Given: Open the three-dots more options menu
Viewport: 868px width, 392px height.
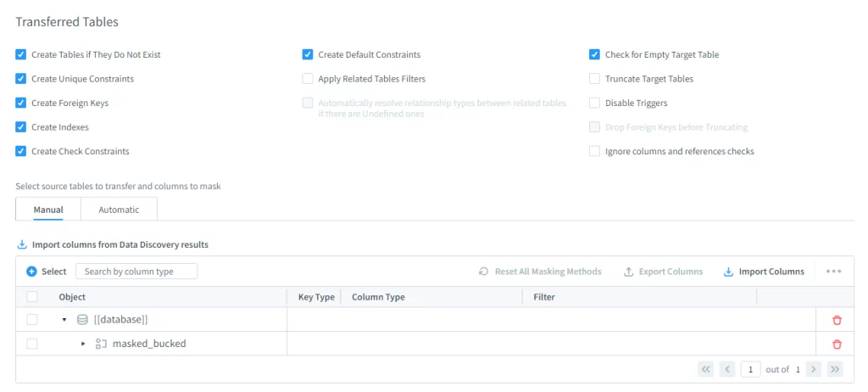Looking at the screenshot, I should 833,272.
